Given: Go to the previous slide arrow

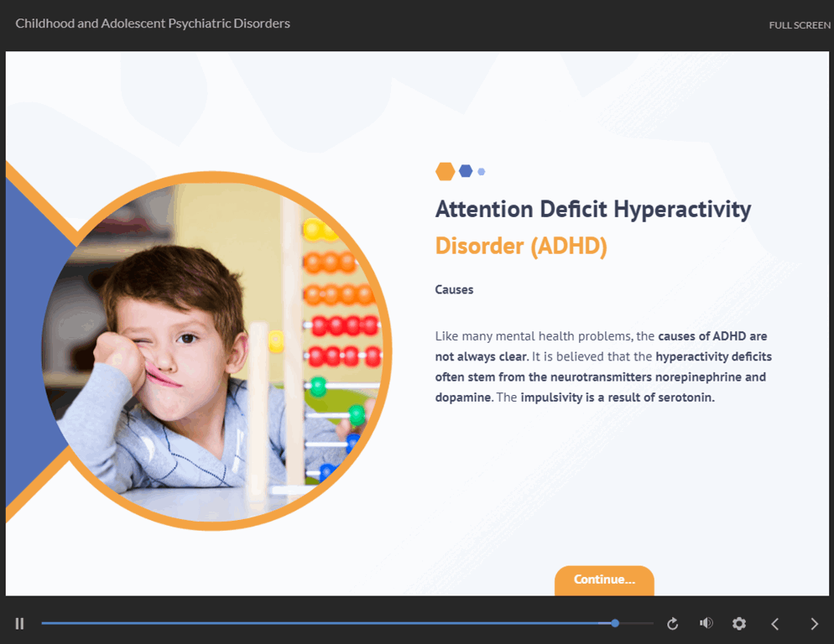Looking at the screenshot, I should [775, 624].
